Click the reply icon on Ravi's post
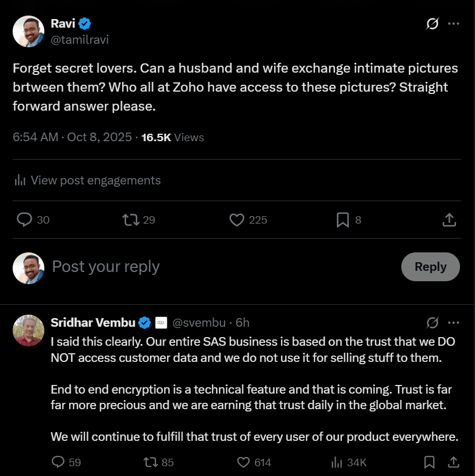The width and height of the screenshot is (475, 476). [25, 220]
